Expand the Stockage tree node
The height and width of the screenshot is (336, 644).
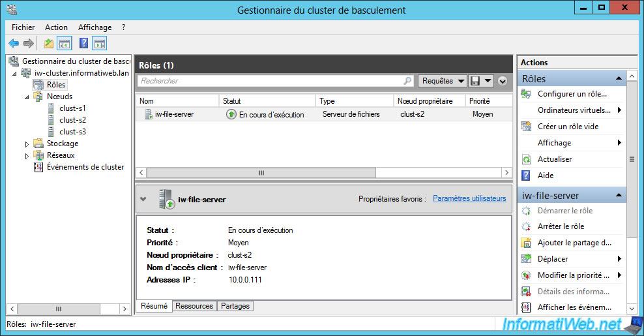pos(27,144)
